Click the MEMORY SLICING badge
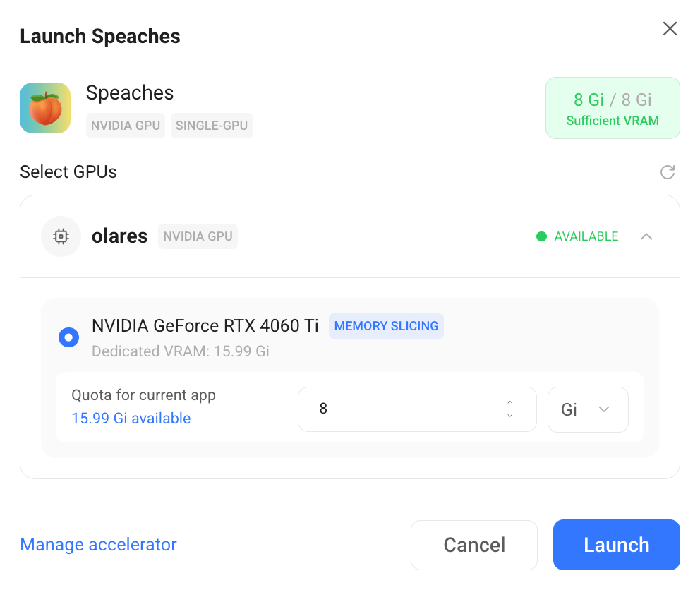This screenshot has height=590, width=700. pos(386,326)
